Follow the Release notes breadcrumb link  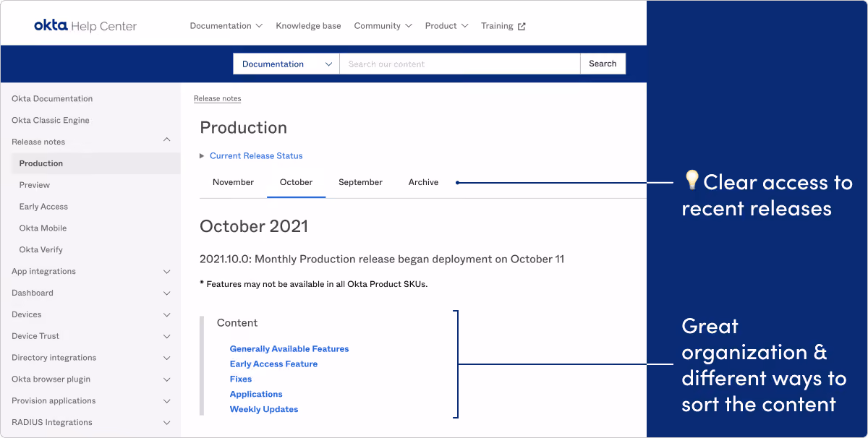[x=217, y=98]
